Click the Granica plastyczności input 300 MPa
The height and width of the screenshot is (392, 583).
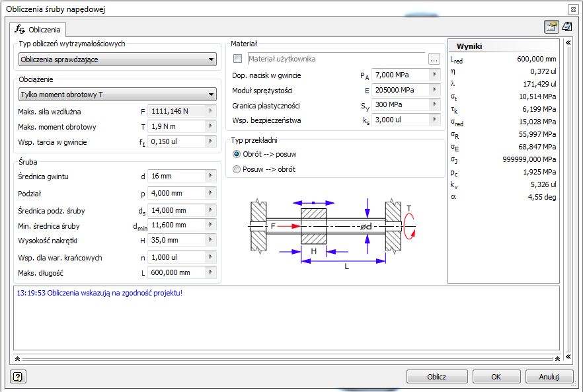[401, 104]
